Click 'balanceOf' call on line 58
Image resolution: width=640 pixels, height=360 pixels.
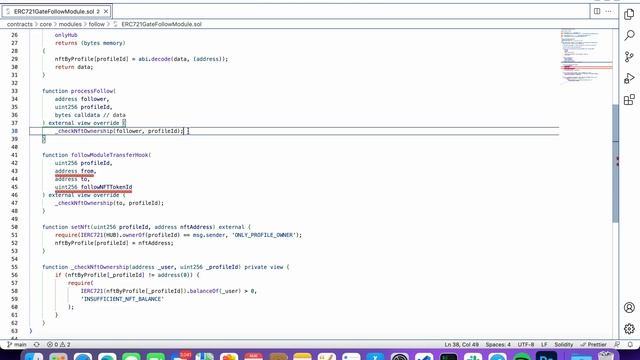pyautogui.click(x=203, y=291)
